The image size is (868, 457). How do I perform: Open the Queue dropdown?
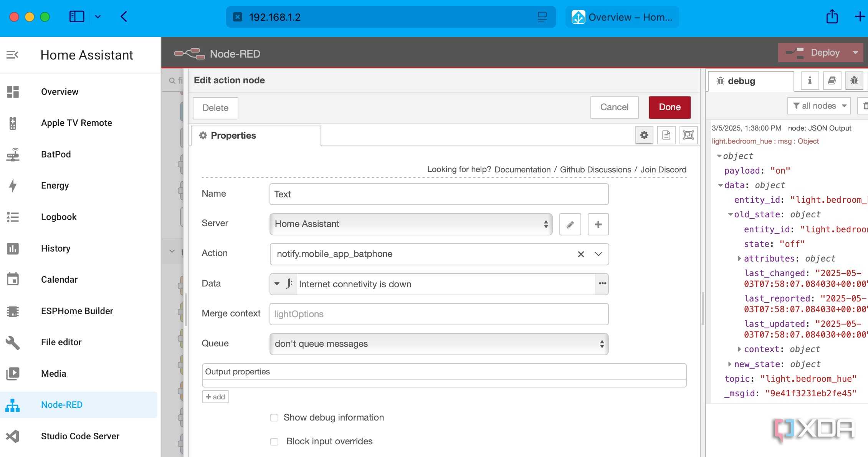[439, 344]
